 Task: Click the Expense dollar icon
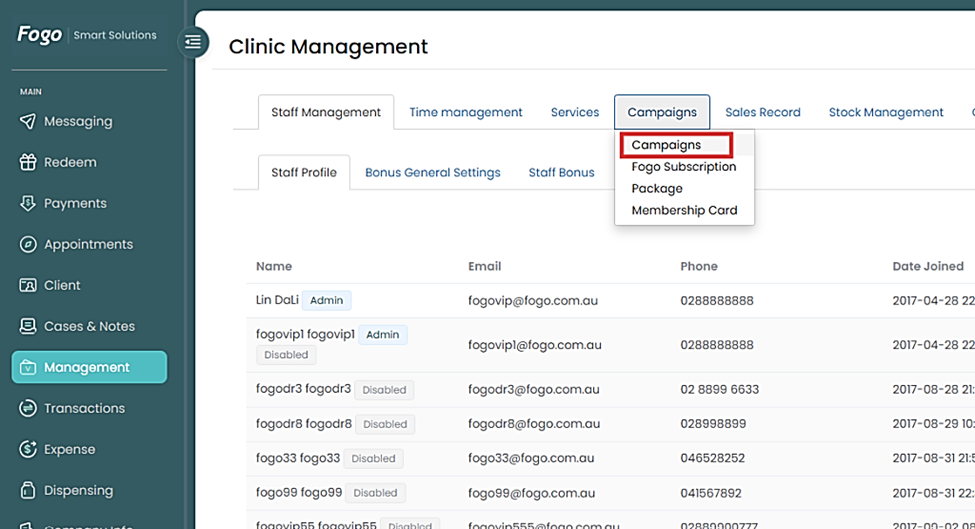(x=28, y=449)
